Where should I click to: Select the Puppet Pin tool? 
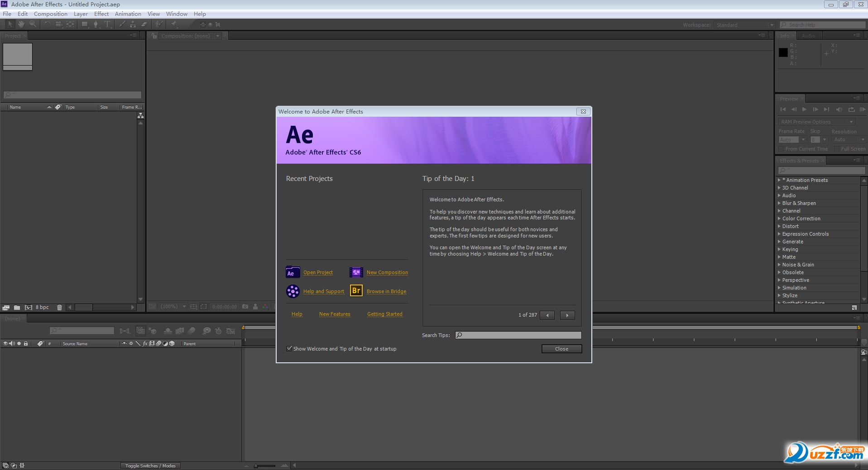[x=174, y=24]
